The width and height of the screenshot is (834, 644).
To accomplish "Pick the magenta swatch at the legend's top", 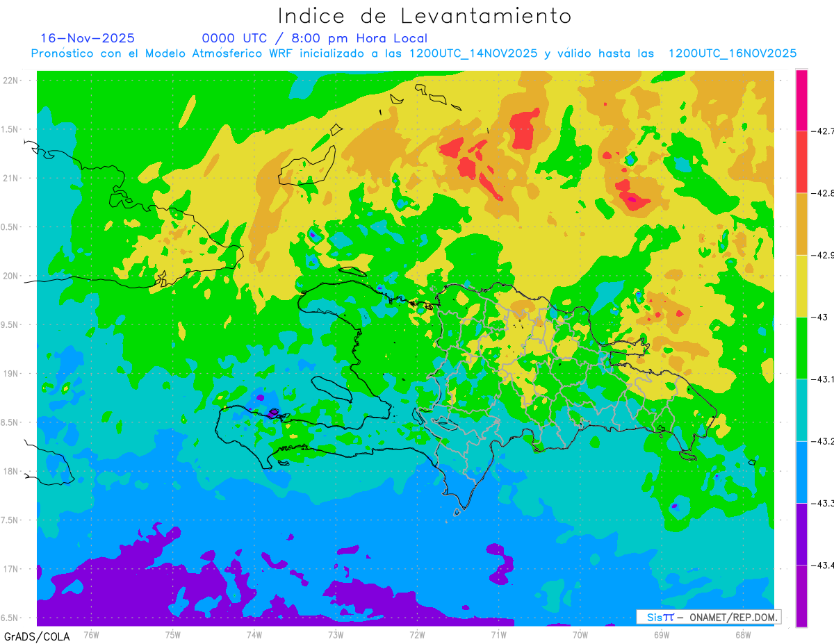I will click(x=801, y=100).
